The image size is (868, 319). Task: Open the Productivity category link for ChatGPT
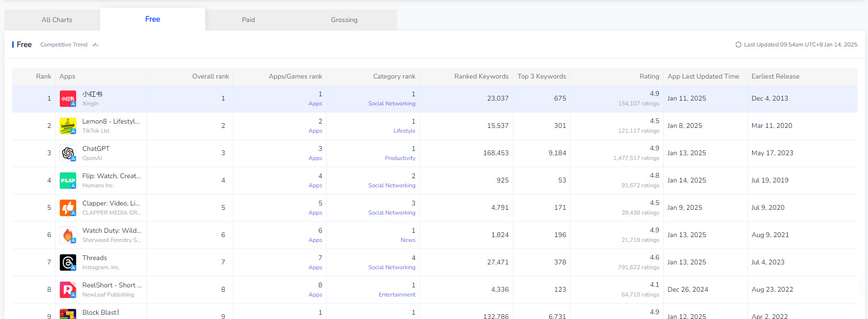click(x=400, y=158)
